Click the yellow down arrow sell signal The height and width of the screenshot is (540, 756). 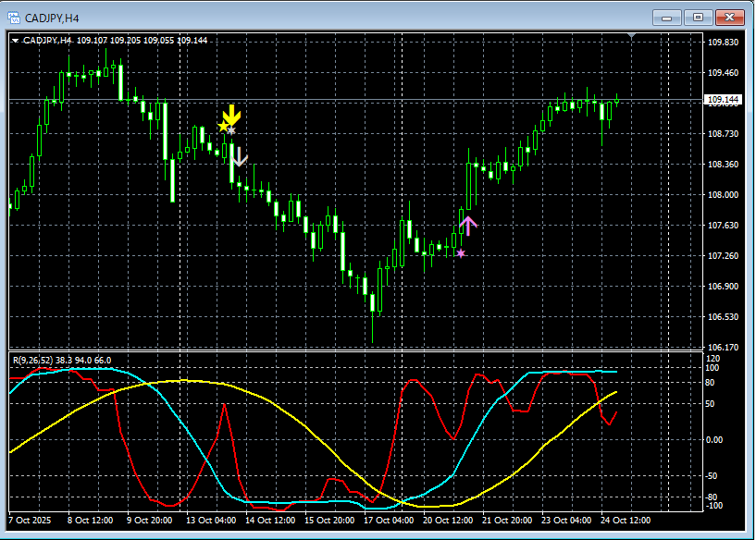point(232,116)
